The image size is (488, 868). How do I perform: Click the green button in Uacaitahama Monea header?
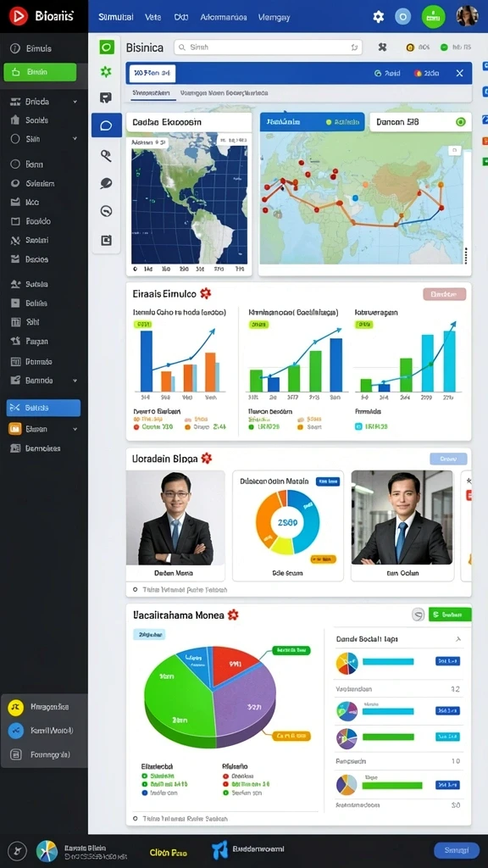450,614
